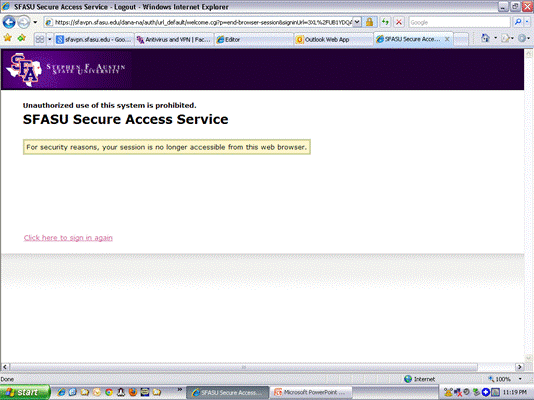Image resolution: width=534 pixels, height=400 pixels.
Task: Click the Add to Favorites icon
Action: point(21,38)
